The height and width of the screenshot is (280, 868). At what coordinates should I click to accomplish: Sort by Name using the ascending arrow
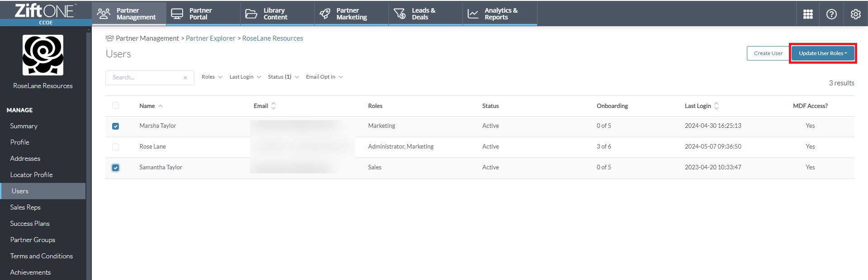(x=160, y=106)
